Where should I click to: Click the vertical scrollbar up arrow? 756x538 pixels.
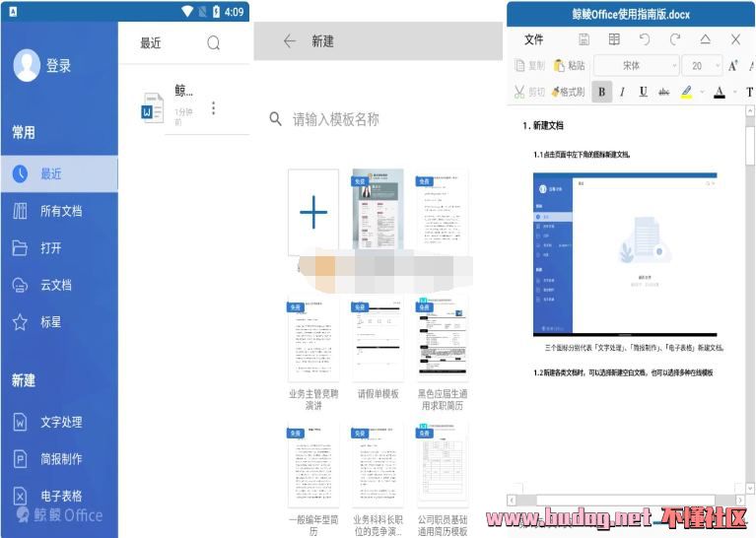click(x=750, y=110)
